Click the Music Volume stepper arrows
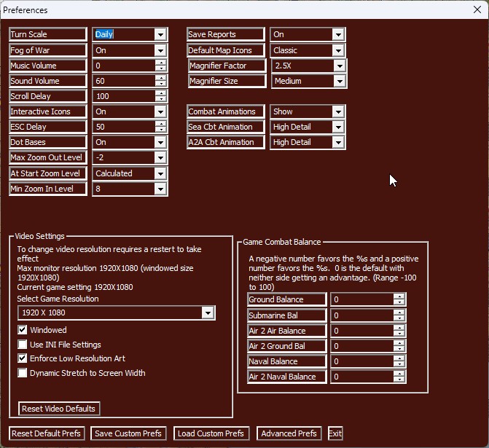 point(160,66)
